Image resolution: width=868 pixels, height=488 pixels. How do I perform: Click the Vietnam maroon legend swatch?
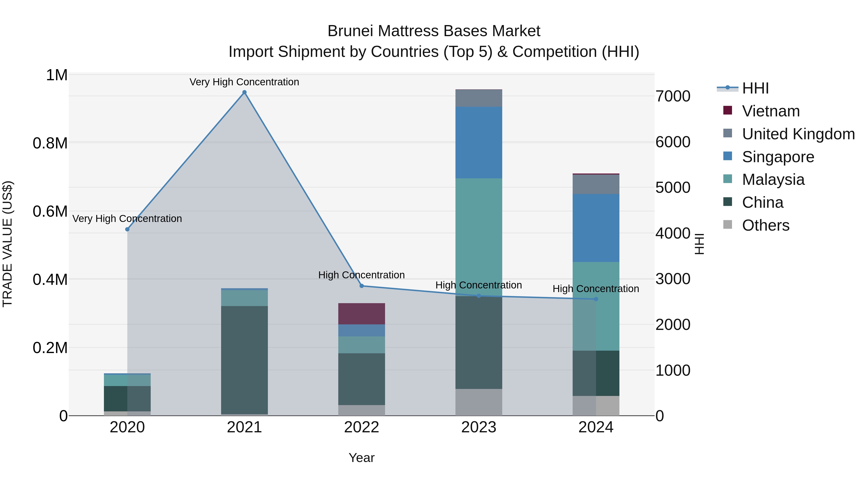pos(728,110)
